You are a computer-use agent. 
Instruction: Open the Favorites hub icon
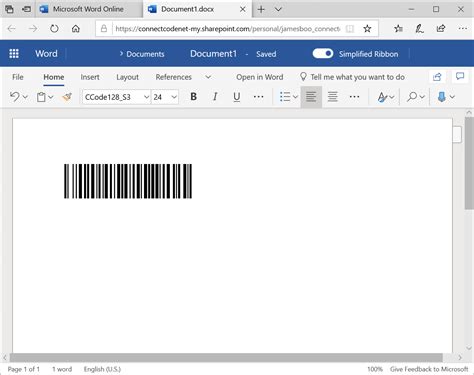coord(398,29)
